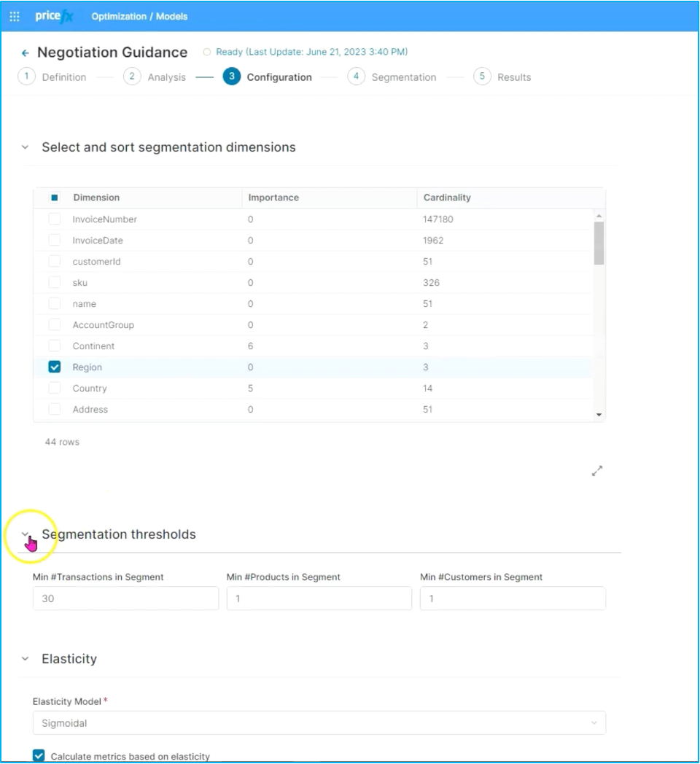
Task: Collapse the Select and sort segmentation dimensions section
Action: pyautogui.click(x=26, y=147)
